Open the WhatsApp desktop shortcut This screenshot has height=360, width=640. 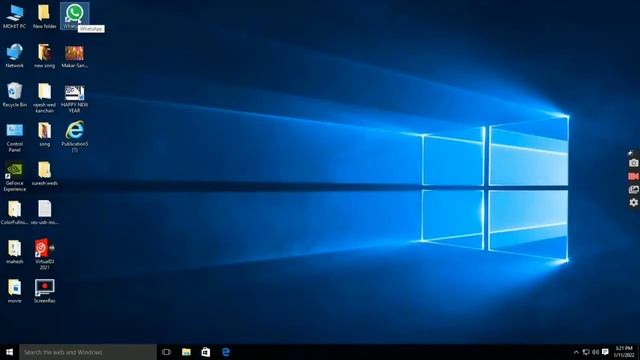coord(74,16)
